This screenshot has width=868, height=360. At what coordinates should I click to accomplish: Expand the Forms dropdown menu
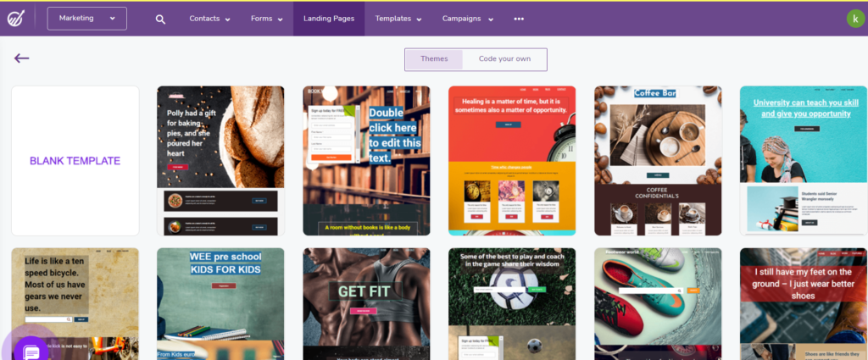point(267,19)
